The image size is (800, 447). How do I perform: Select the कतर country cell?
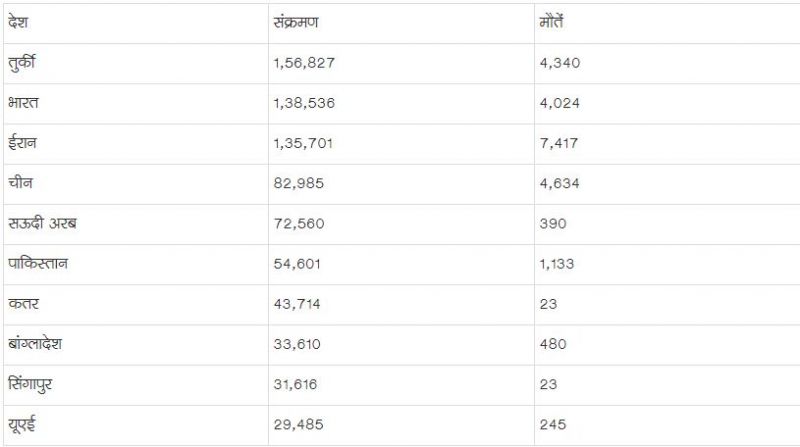click(21, 304)
